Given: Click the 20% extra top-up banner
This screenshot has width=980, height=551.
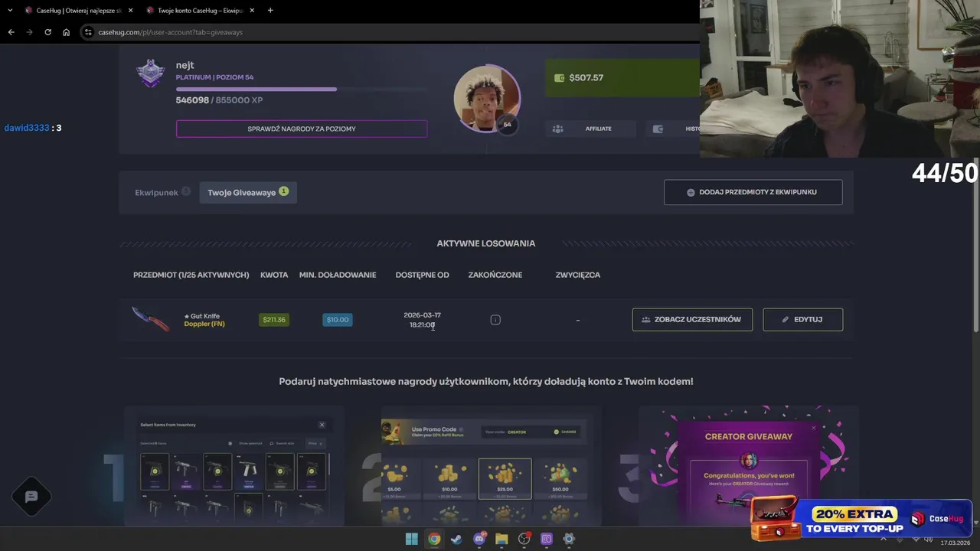Looking at the screenshot, I should coord(861,519).
